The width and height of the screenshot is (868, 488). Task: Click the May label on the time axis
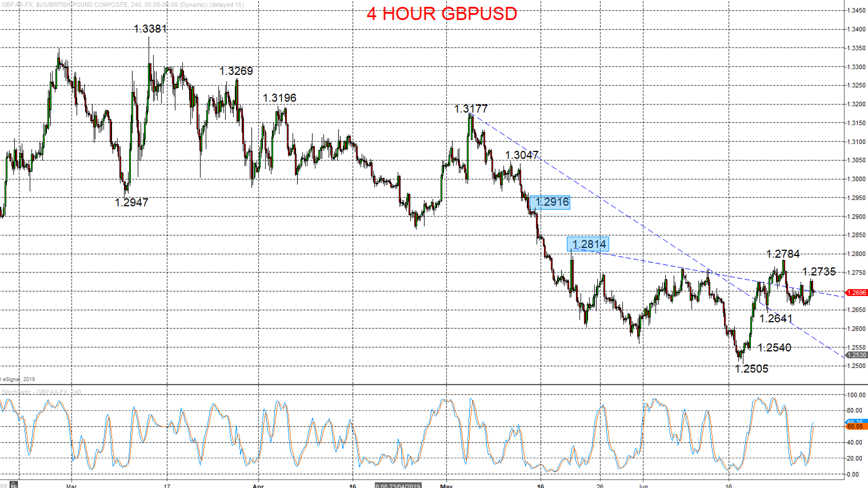pyautogui.click(x=447, y=486)
